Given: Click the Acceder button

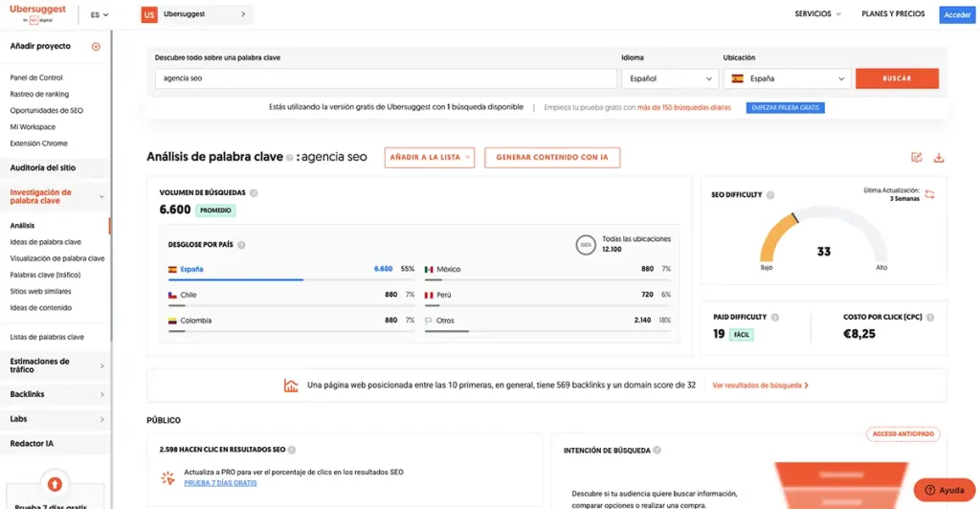Looking at the screenshot, I should tap(957, 14).
